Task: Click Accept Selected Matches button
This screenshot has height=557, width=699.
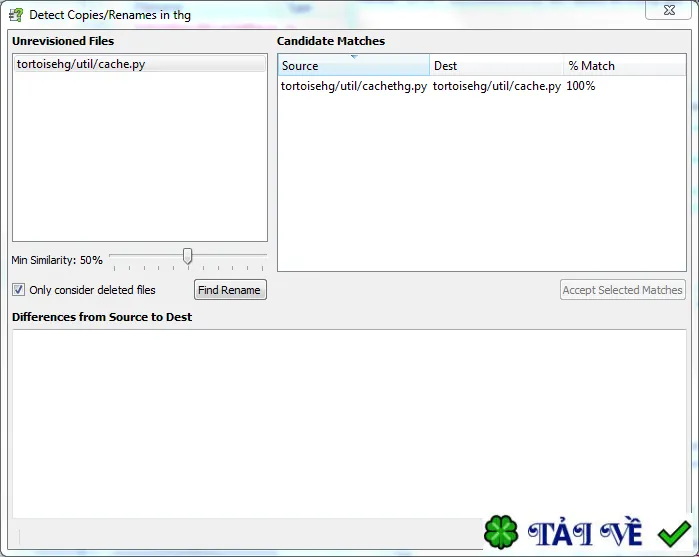Action: tap(622, 290)
